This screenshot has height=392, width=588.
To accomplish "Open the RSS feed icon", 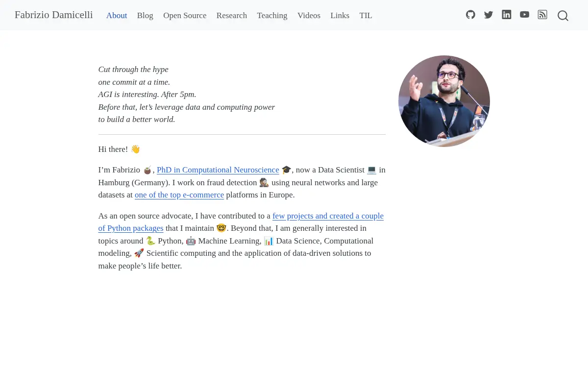I will 542,15.
